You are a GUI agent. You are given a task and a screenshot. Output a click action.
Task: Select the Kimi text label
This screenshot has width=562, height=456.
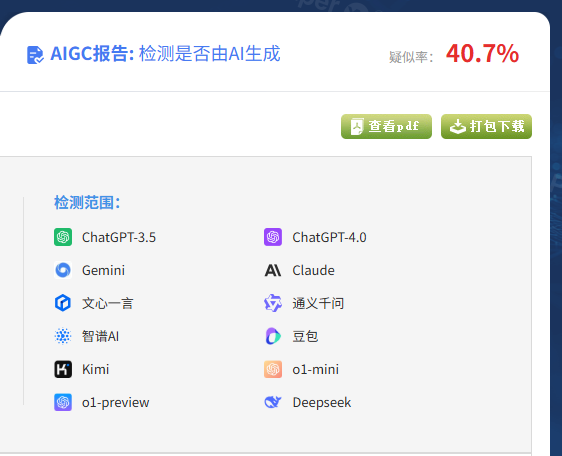(95, 369)
